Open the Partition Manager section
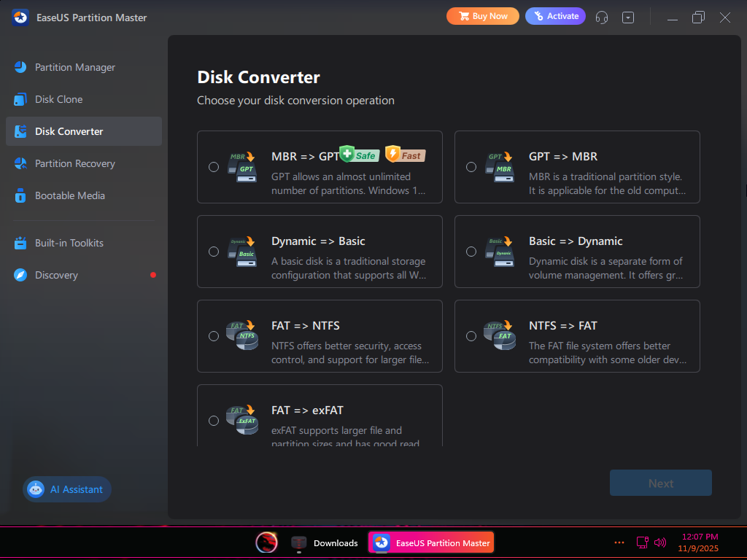The height and width of the screenshot is (560, 747). [84, 67]
